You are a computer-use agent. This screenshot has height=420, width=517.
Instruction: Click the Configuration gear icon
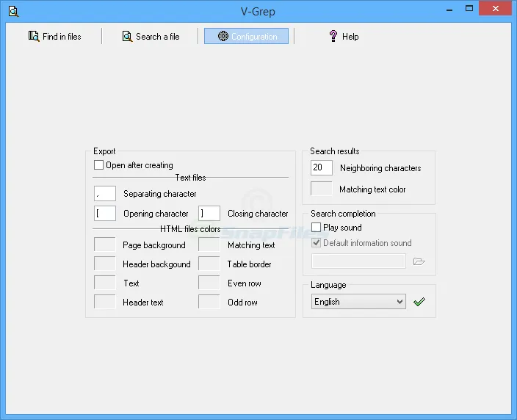[223, 36]
